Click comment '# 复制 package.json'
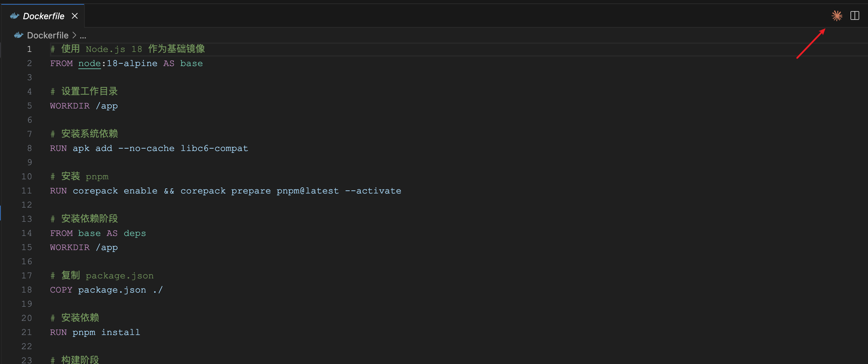 [x=102, y=276]
